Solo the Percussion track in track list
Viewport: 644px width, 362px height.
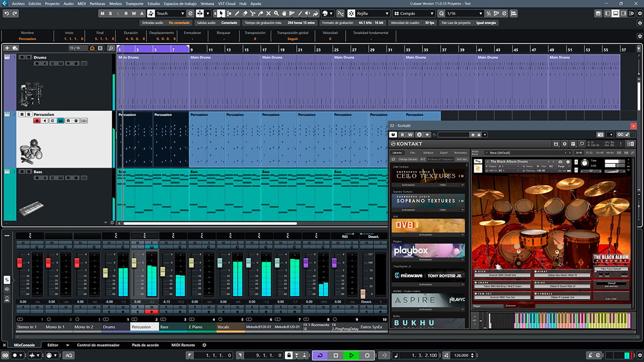(27, 114)
